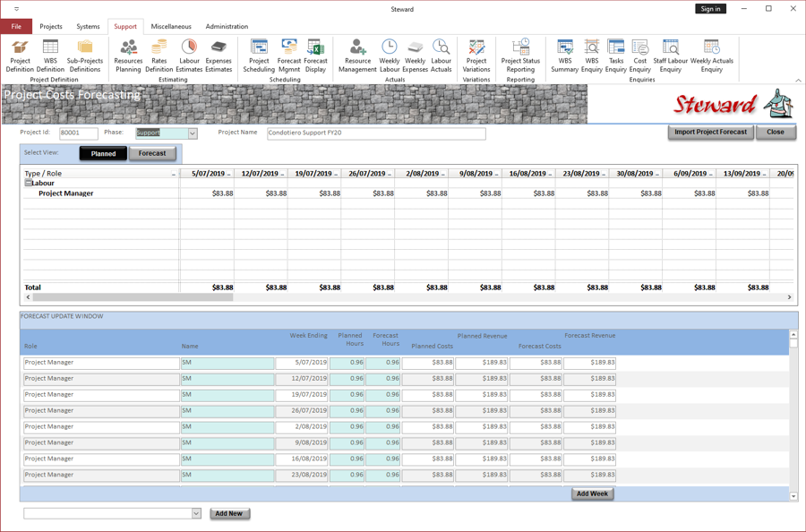806x532 pixels.
Task: Click the Close button on the form
Action: point(776,132)
